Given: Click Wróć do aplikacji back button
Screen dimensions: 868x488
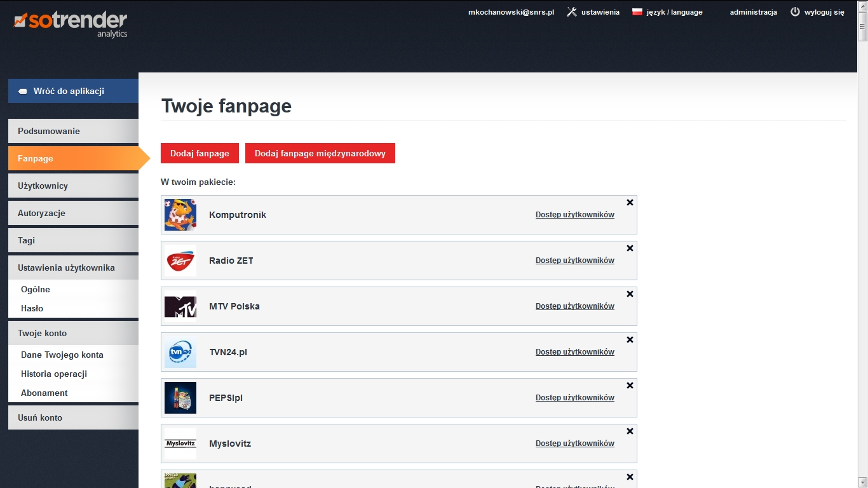Looking at the screenshot, I should coord(73,91).
